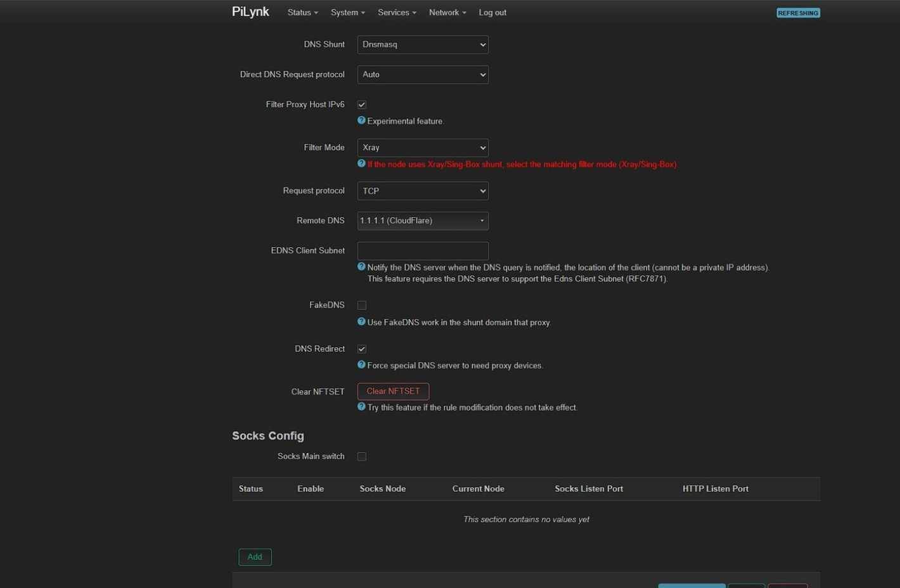Enable the FakeDNS checkbox

pos(362,305)
